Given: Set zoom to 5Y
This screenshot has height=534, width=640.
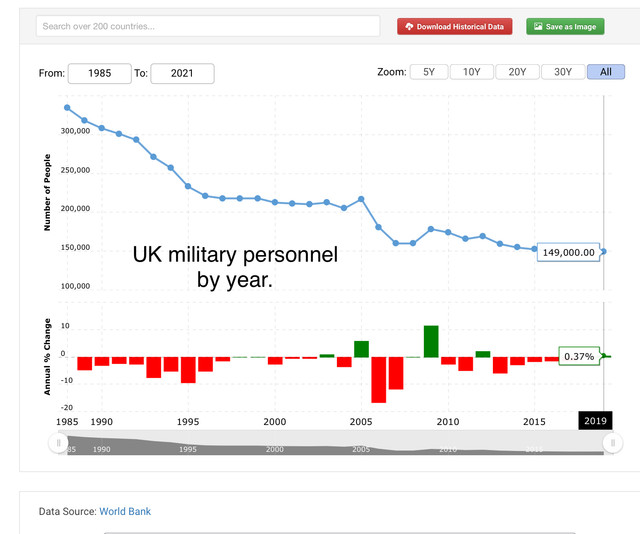Looking at the screenshot, I should 429,72.
